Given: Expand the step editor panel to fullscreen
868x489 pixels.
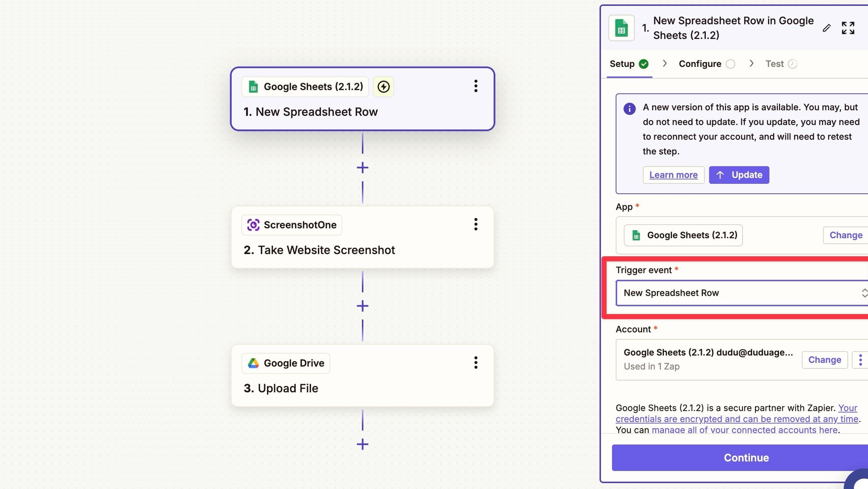Looking at the screenshot, I should (x=848, y=28).
